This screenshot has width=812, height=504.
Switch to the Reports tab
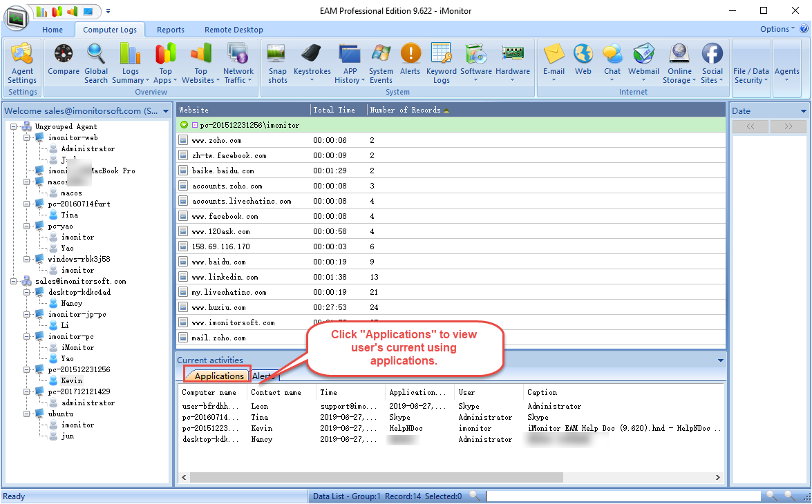171,30
